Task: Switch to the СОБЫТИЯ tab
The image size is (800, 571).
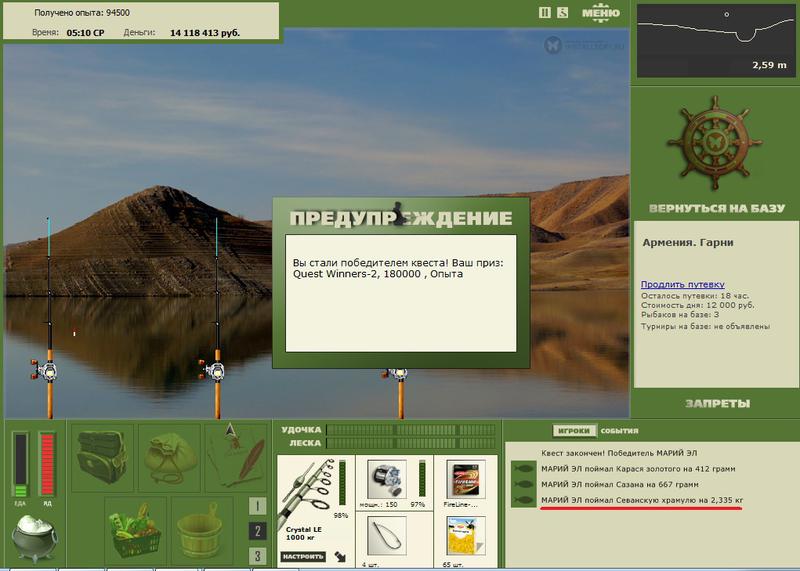Action: coord(619,431)
